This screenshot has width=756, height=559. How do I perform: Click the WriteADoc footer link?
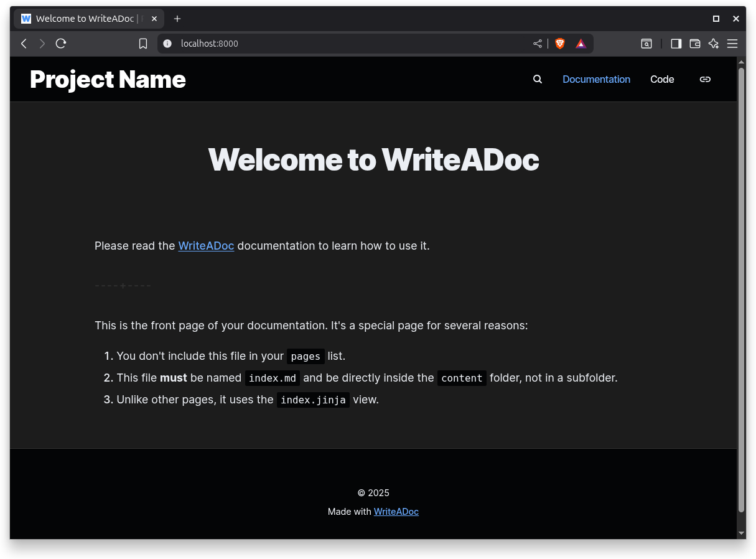coord(396,511)
